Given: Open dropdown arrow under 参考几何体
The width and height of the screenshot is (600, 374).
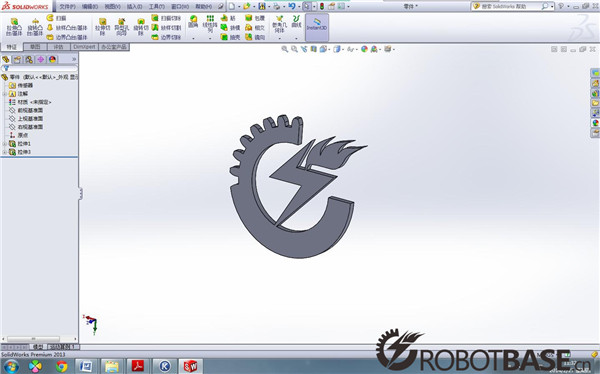Looking at the screenshot, I should (x=279, y=39).
